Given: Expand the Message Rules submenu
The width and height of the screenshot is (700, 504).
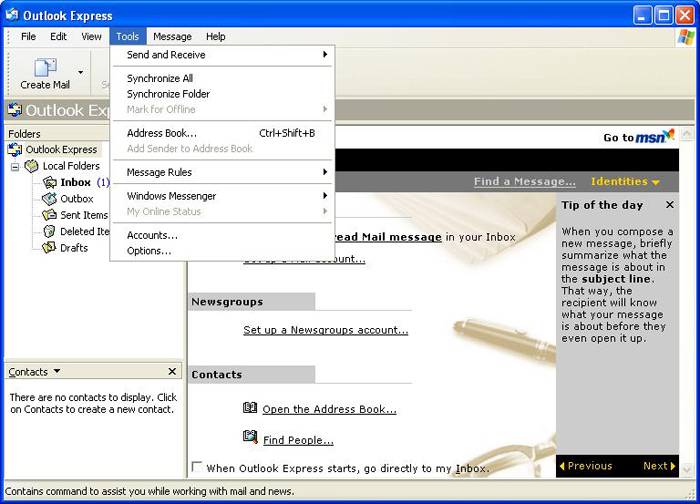Looking at the screenshot, I should click(222, 172).
